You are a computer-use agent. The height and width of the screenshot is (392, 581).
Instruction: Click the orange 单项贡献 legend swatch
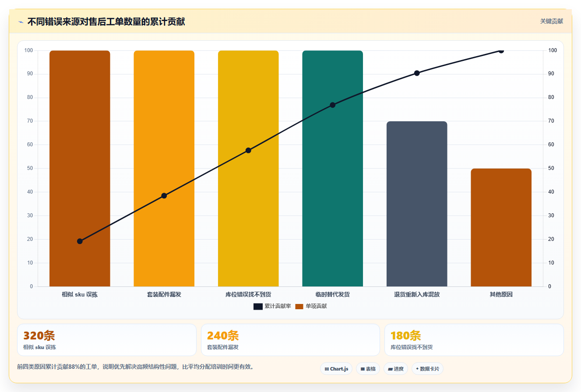pyautogui.click(x=299, y=307)
